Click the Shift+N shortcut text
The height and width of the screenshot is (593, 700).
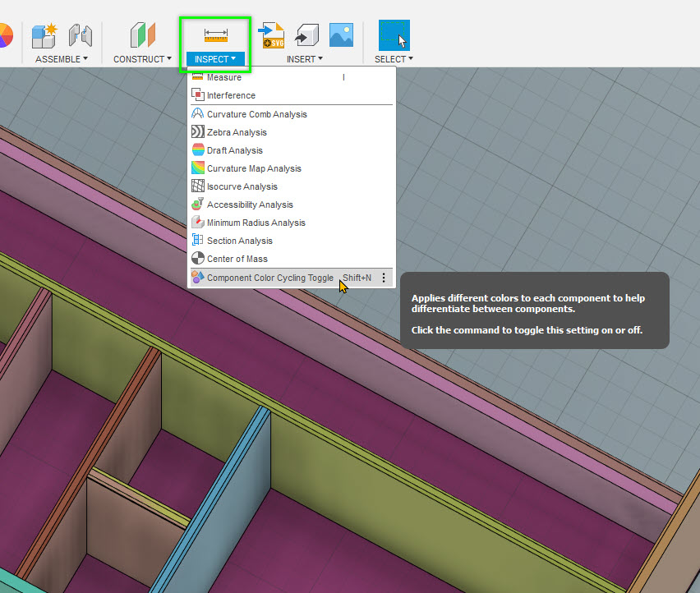(x=357, y=278)
